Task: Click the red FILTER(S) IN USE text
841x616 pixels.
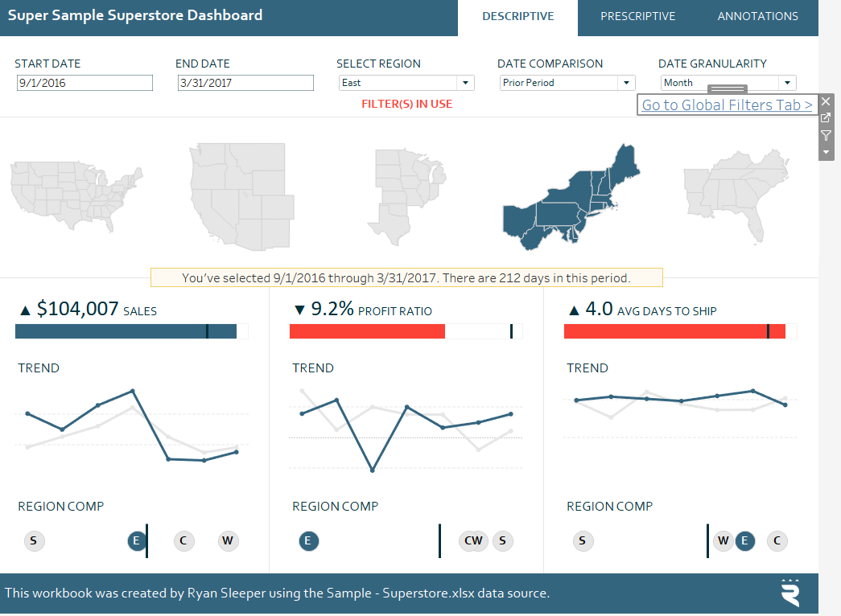Action: [x=407, y=104]
